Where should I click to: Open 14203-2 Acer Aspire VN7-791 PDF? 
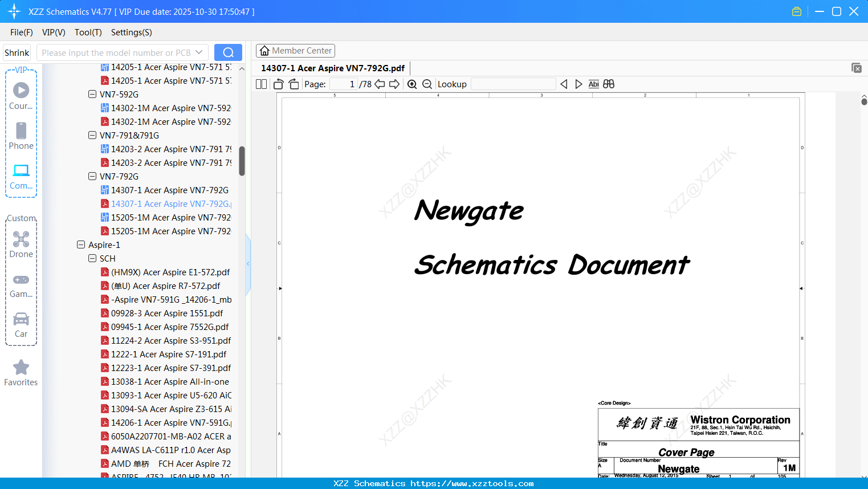tap(166, 162)
